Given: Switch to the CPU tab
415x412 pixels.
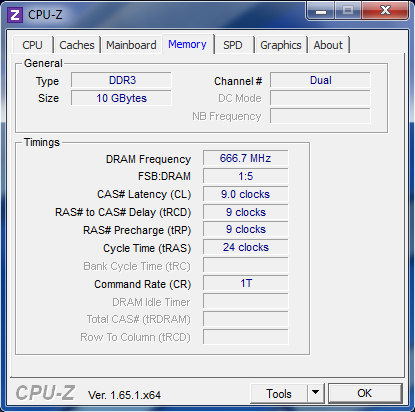Looking at the screenshot, I should click(x=33, y=45).
